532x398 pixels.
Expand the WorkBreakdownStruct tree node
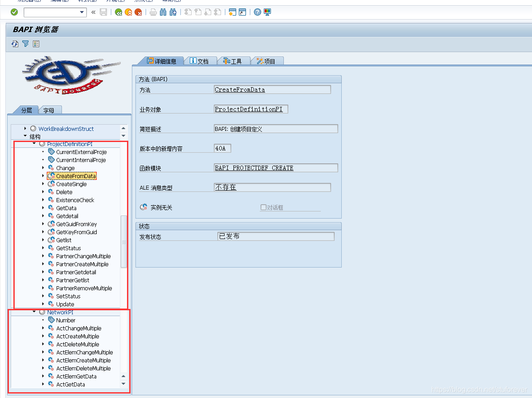tap(25, 129)
